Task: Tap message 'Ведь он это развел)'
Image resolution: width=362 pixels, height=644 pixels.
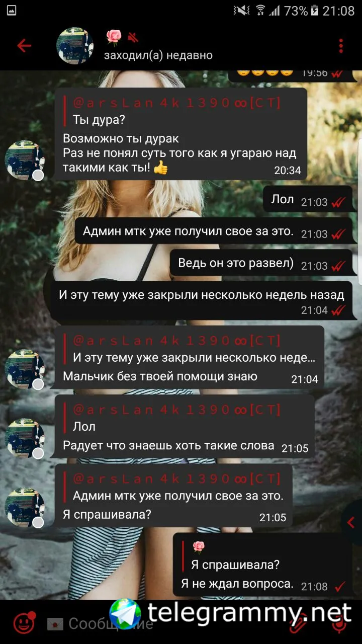Action: [261, 264]
